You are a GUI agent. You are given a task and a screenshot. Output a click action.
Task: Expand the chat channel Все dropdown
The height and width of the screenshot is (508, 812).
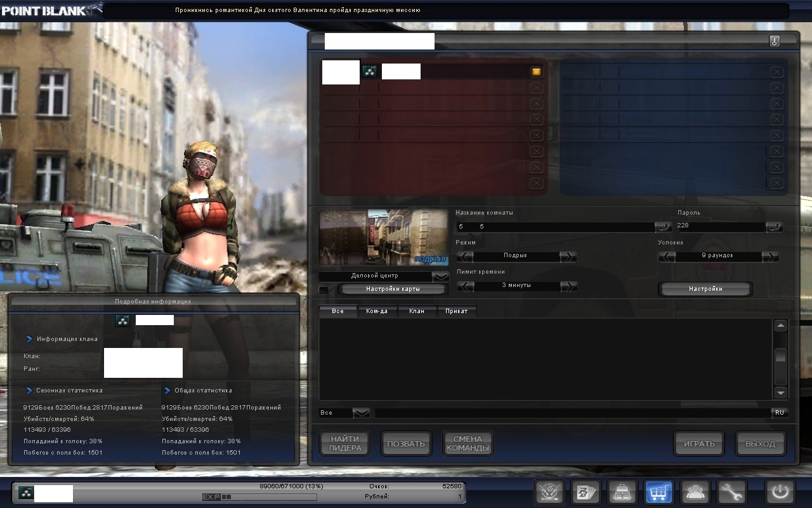[361, 413]
